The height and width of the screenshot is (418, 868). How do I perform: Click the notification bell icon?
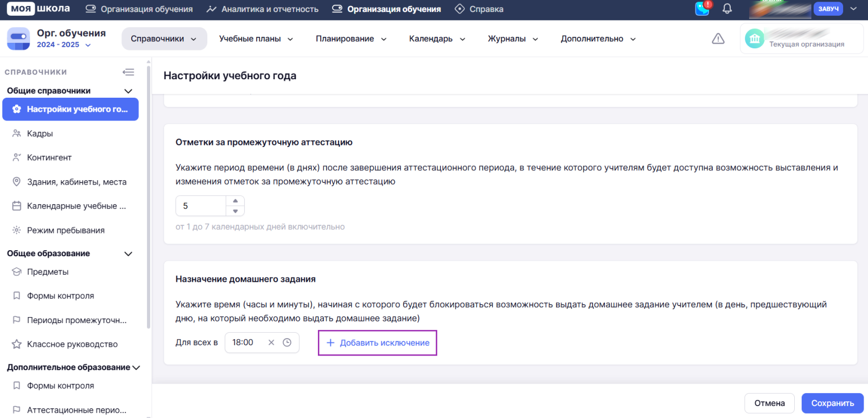[727, 9]
